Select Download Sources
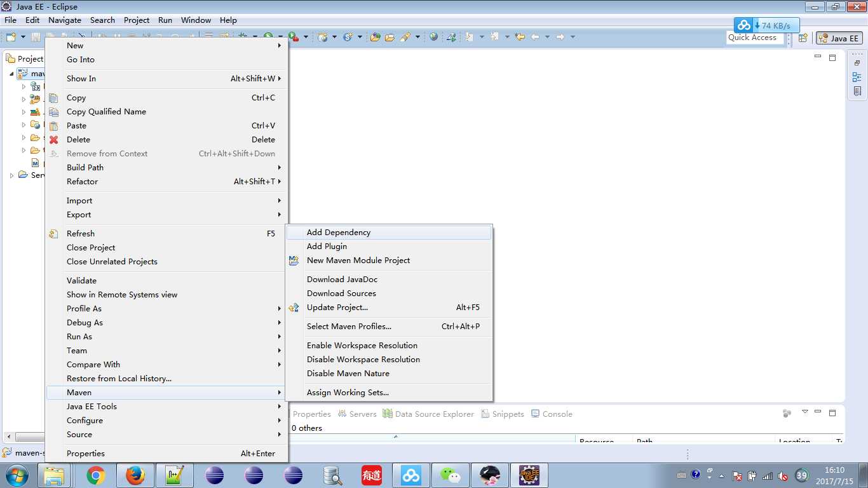The width and height of the screenshot is (868, 488). pos(389,294)
